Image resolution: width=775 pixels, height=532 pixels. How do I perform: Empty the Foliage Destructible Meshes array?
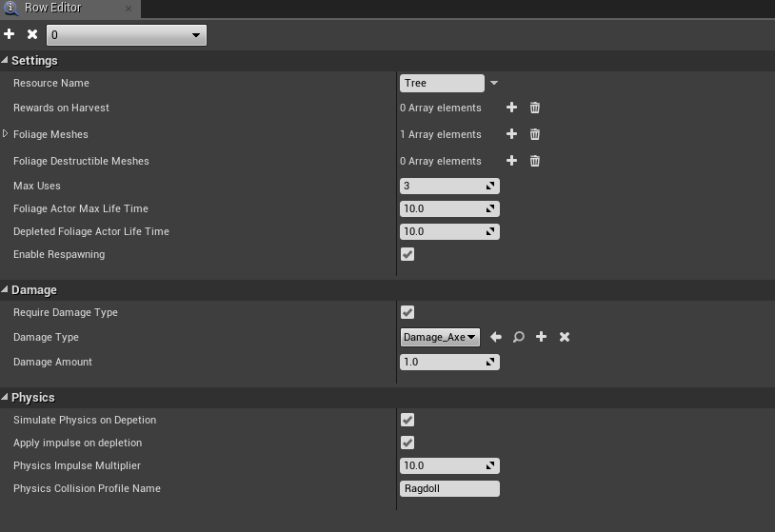click(535, 161)
